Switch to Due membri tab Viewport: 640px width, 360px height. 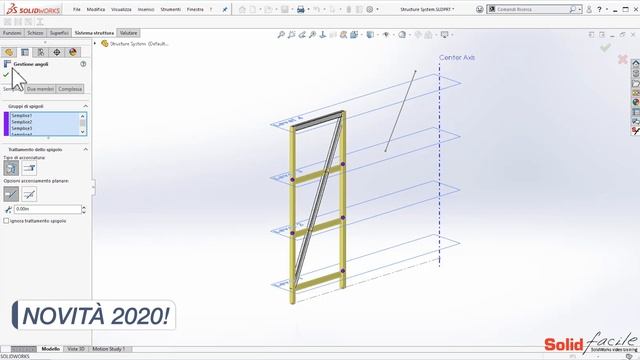pyautogui.click(x=40, y=89)
